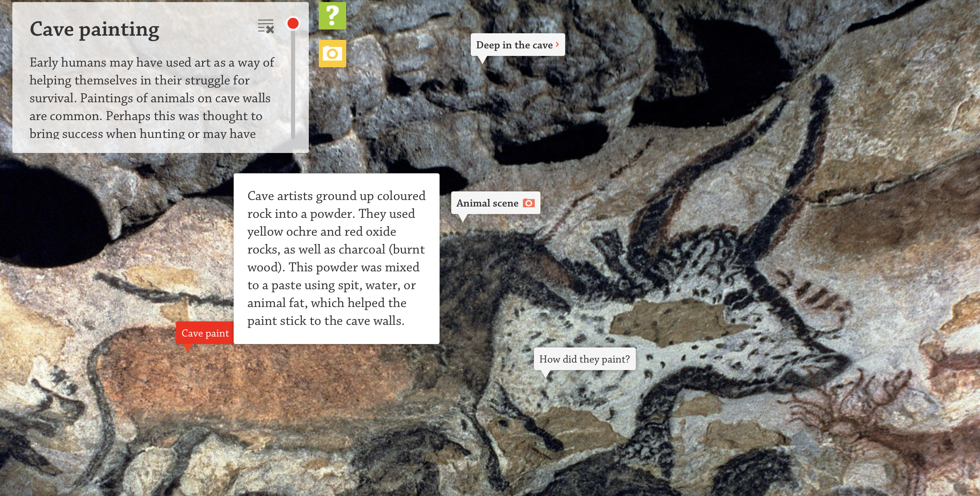Collapse the text panel using the hide-text icon
This screenshot has height=496, width=980.
pyautogui.click(x=266, y=26)
